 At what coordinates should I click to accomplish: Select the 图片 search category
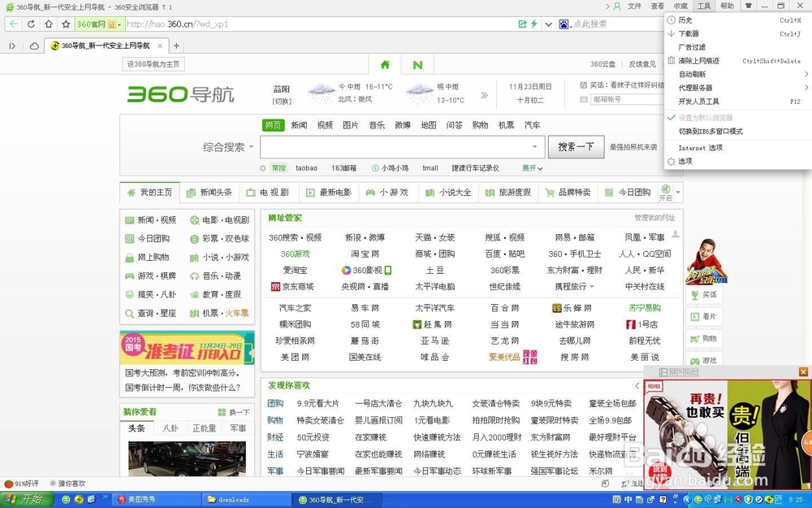(x=351, y=125)
